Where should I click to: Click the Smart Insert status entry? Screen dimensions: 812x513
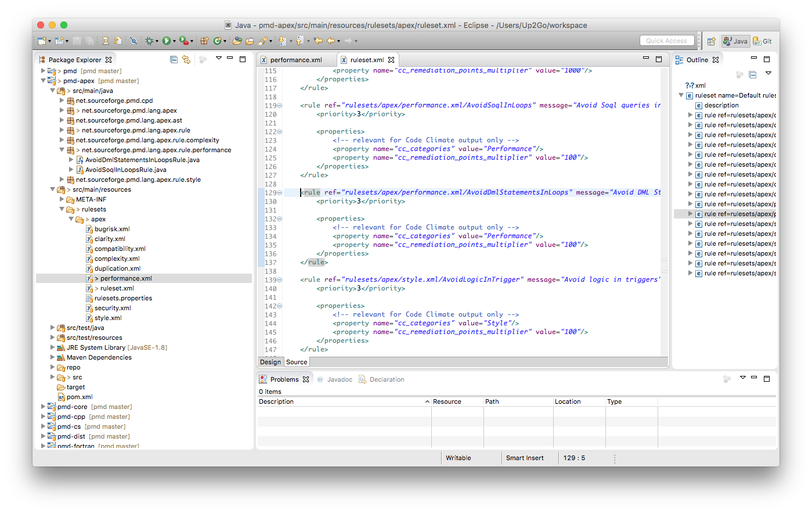(525, 458)
